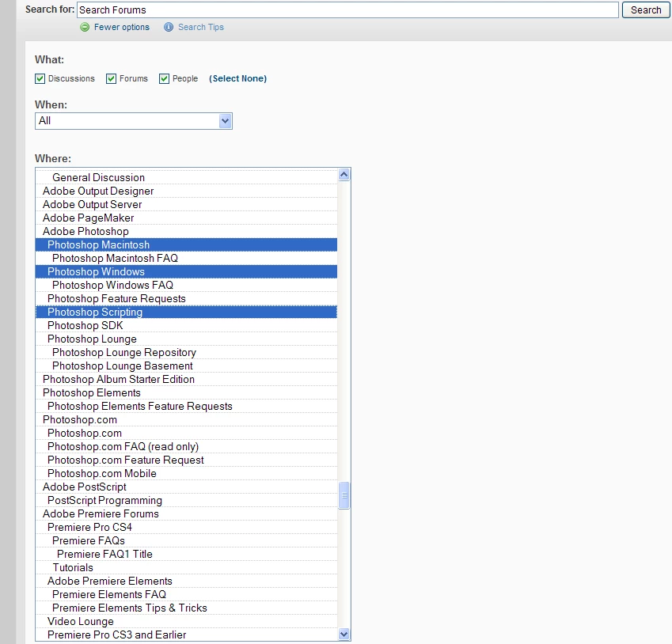Image resolution: width=672 pixels, height=644 pixels.
Task: Select Photoshop Lounge
Action: coord(187,339)
